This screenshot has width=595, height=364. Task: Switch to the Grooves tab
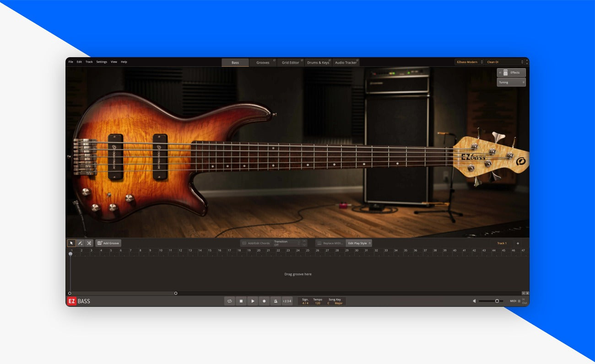[263, 62]
